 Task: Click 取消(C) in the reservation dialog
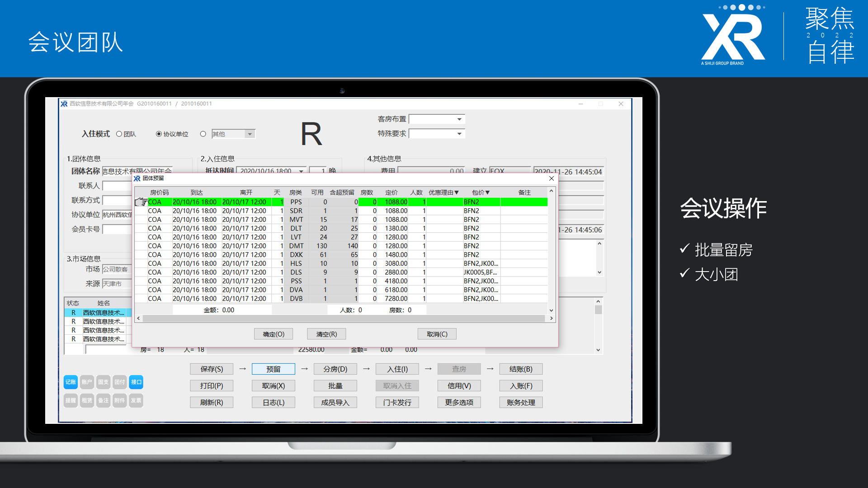437,334
